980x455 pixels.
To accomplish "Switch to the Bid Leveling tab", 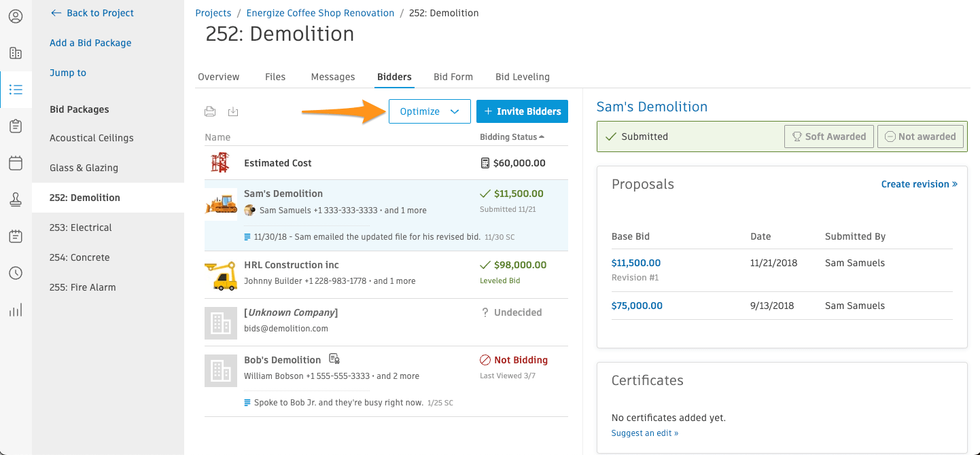I will click(523, 77).
